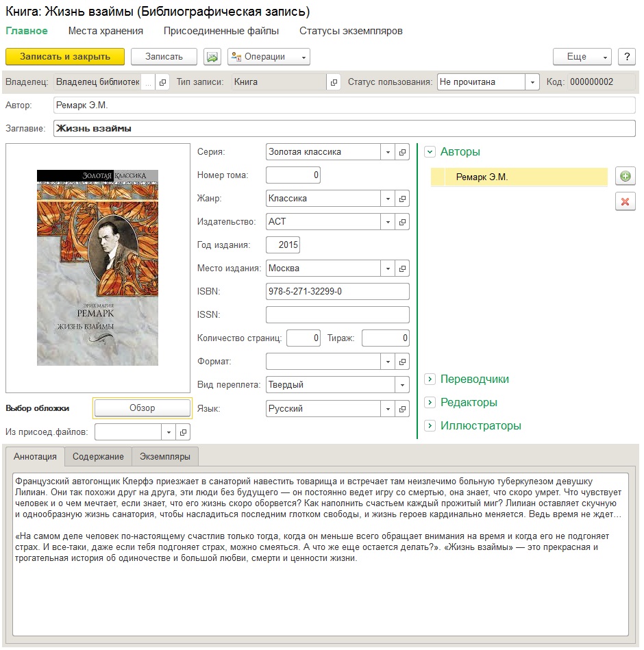Open Статусы экземпляров section

click(x=351, y=31)
